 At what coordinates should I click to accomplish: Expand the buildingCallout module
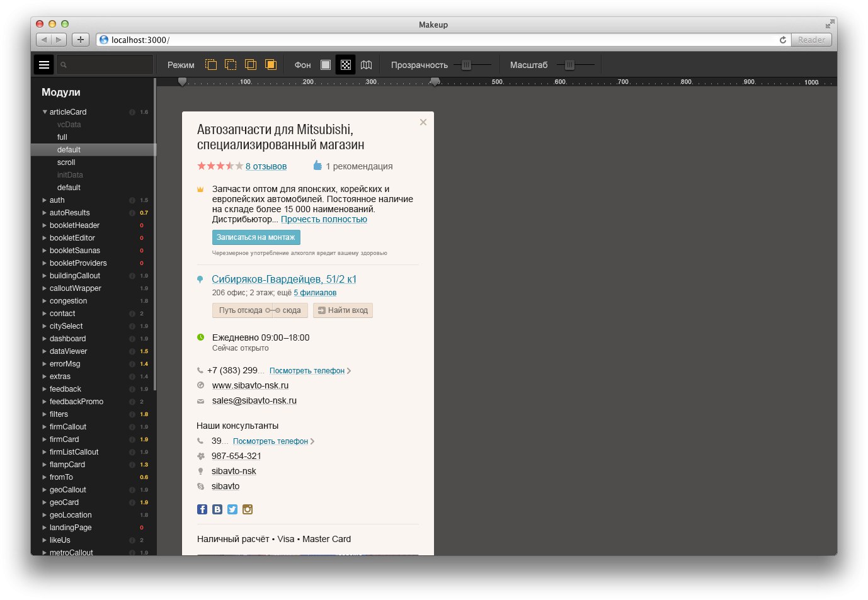[x=44, y=276]
